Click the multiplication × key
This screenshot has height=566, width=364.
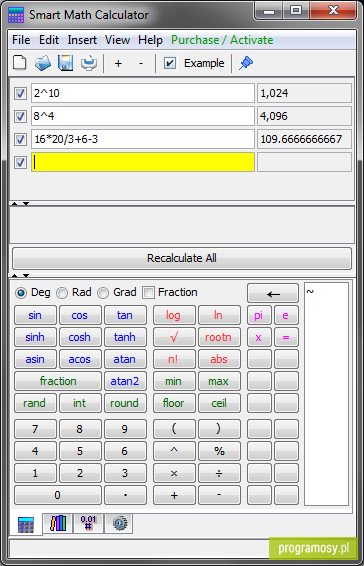tap(174, 473)
